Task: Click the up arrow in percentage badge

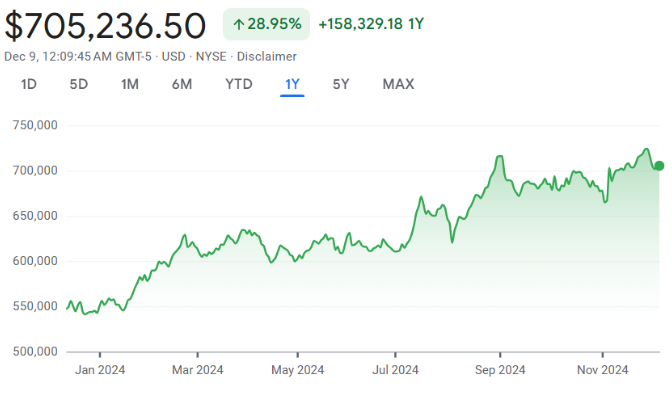Action: 238,24
